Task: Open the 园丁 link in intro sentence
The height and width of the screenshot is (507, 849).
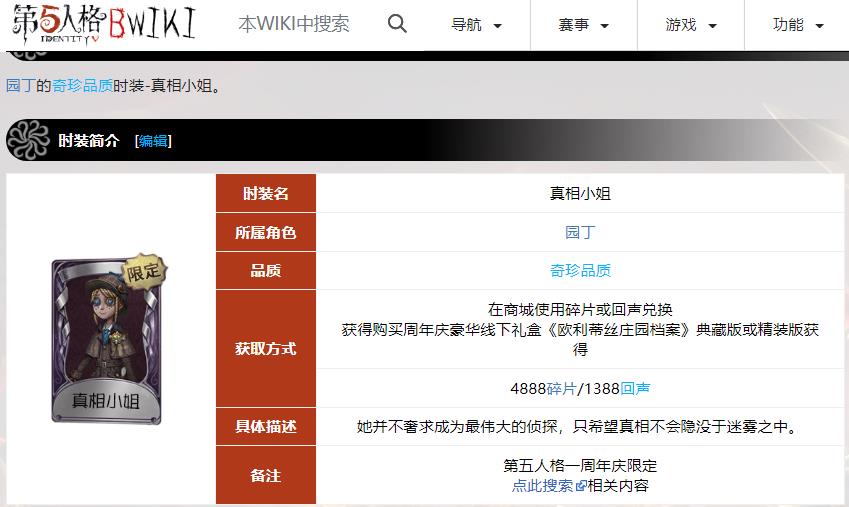Action: point(21,86)
